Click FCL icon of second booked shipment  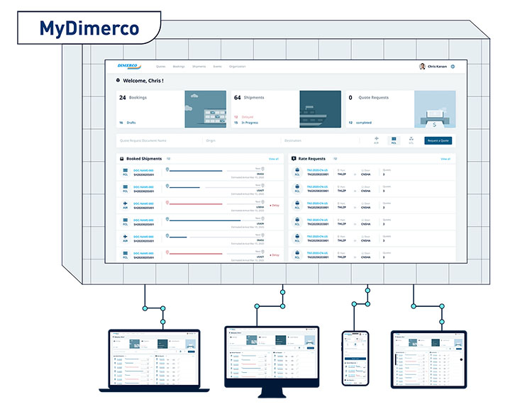[x=125, y=189]
